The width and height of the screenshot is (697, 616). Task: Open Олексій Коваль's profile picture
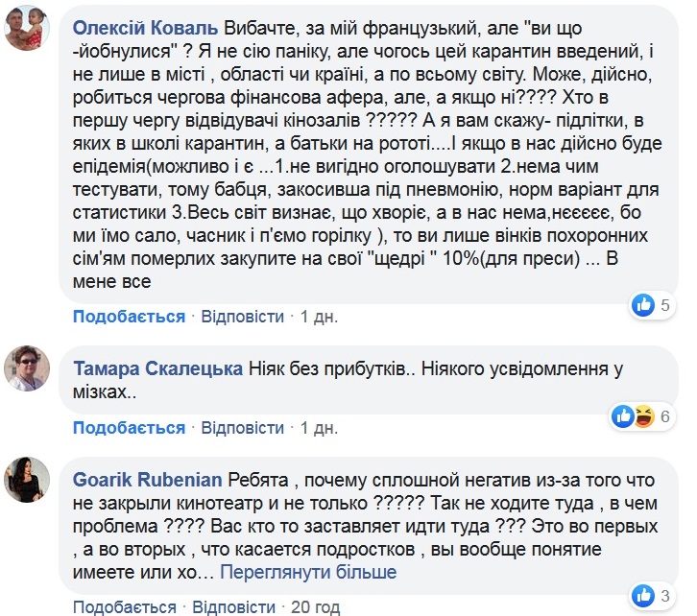(x=27, y=29)
